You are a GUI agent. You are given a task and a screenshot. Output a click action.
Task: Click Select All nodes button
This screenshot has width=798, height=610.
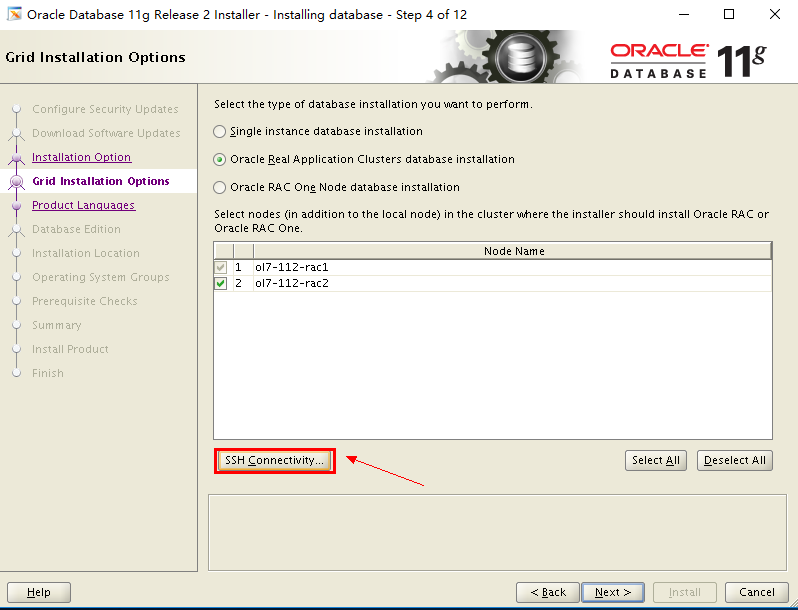tap(656, 460)
